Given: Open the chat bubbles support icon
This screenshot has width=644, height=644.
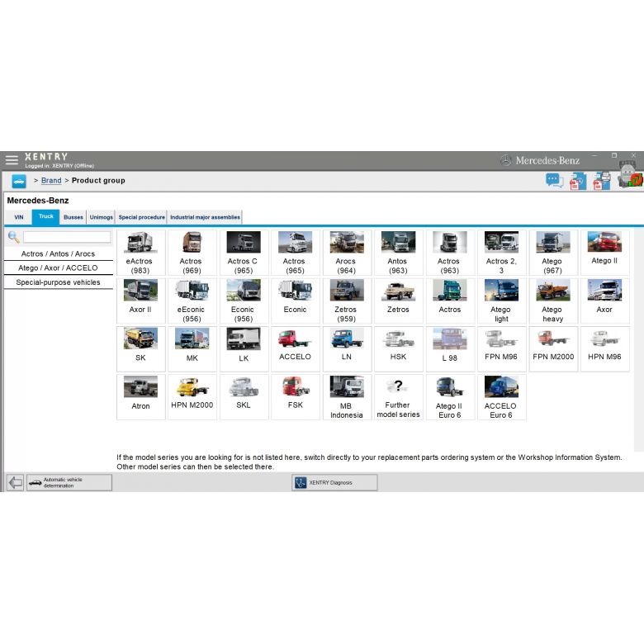Looking at the screenshot, I should [x=555, y=181].
